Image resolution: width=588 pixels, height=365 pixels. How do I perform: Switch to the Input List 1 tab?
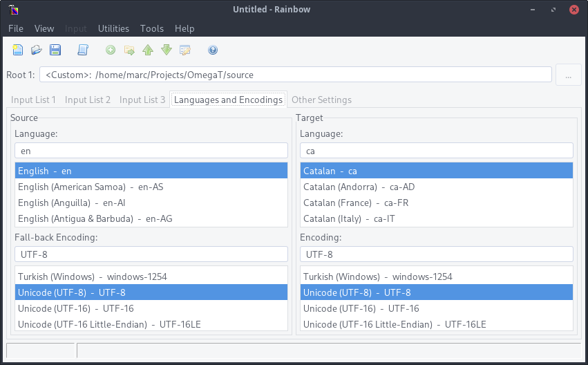click(x=33, y=100)
